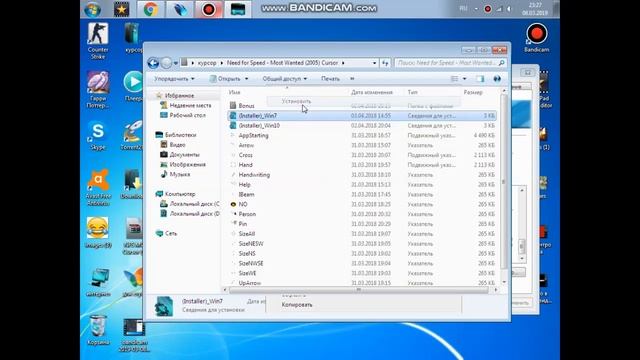The image size is (640, 360).
Task: Open Избранное in navigation pane
Action: [x=179, y=96]
